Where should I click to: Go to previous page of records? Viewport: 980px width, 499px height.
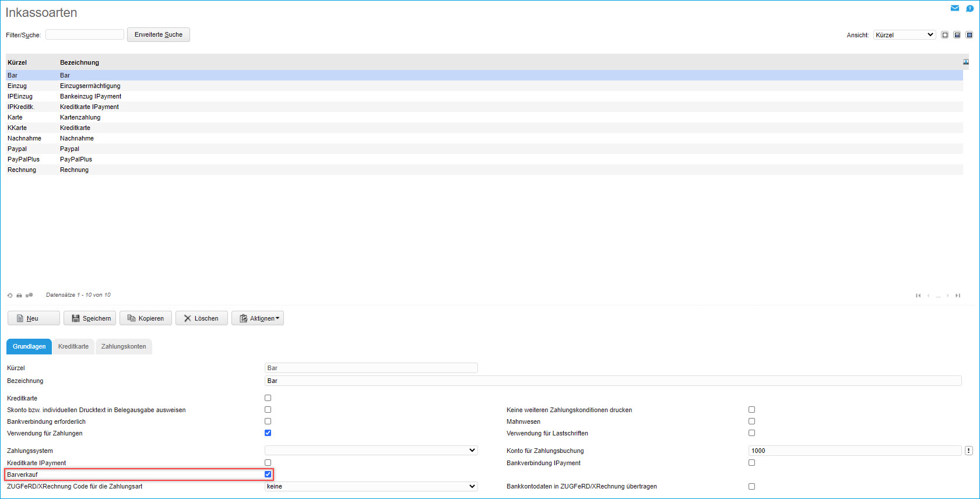tap(929, 296)
